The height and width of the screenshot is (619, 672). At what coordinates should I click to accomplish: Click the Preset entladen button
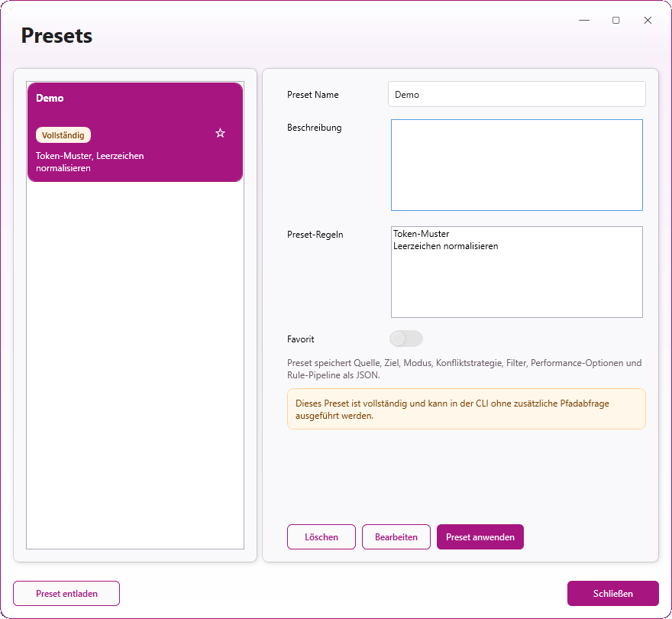[x=66, y=594]
